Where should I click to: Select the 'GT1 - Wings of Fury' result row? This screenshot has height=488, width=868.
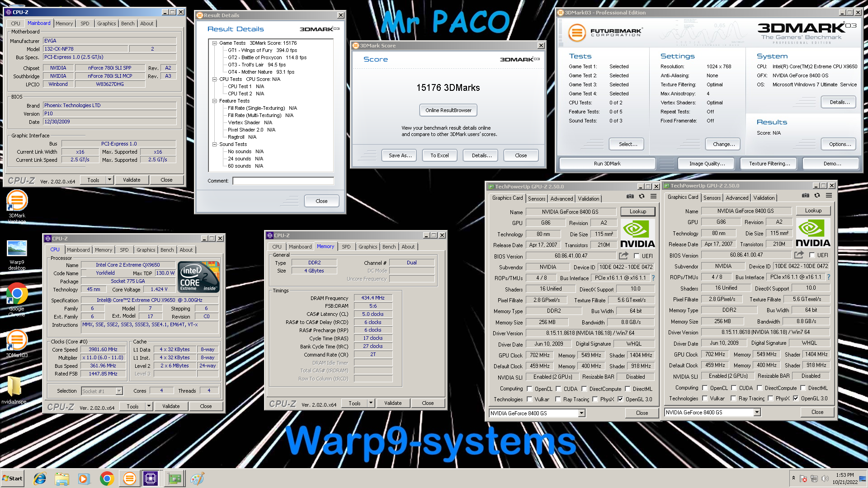(262, 51)
